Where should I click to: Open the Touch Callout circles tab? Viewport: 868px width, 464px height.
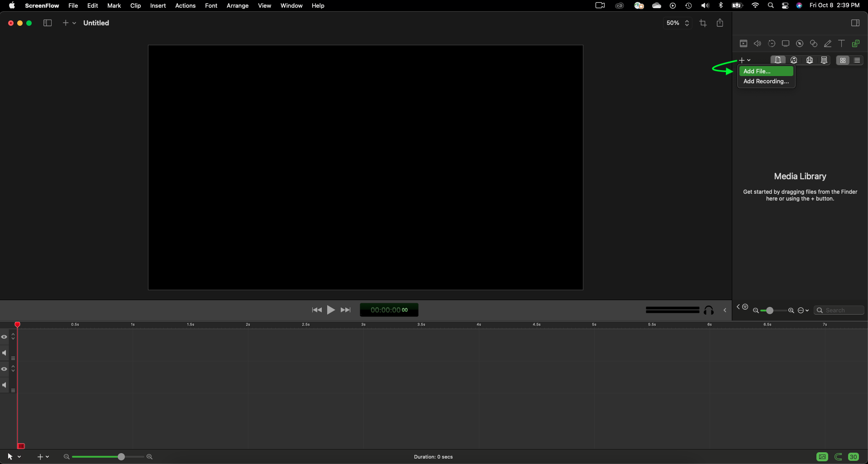(x=814, y=43)
